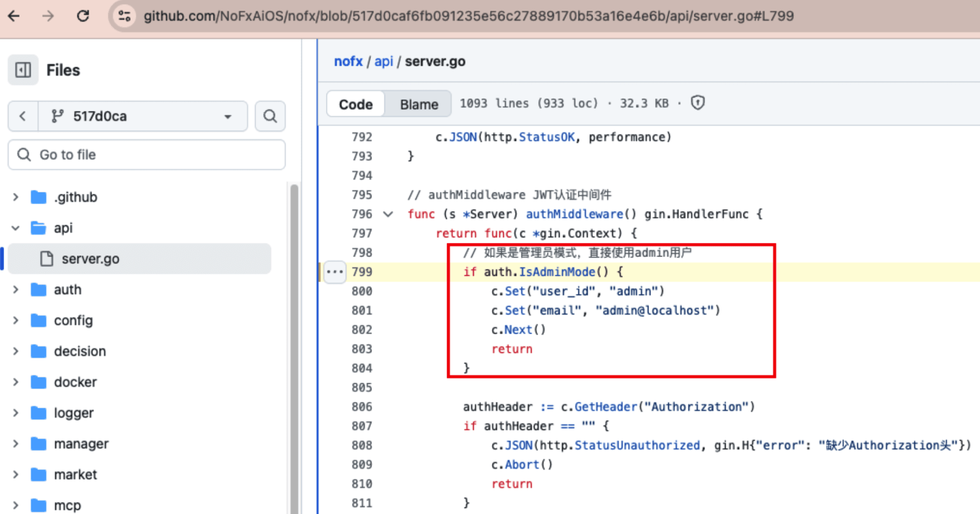Open the api breadcrumb link
This screenshot has width=980, height=514.
[384, 62]
